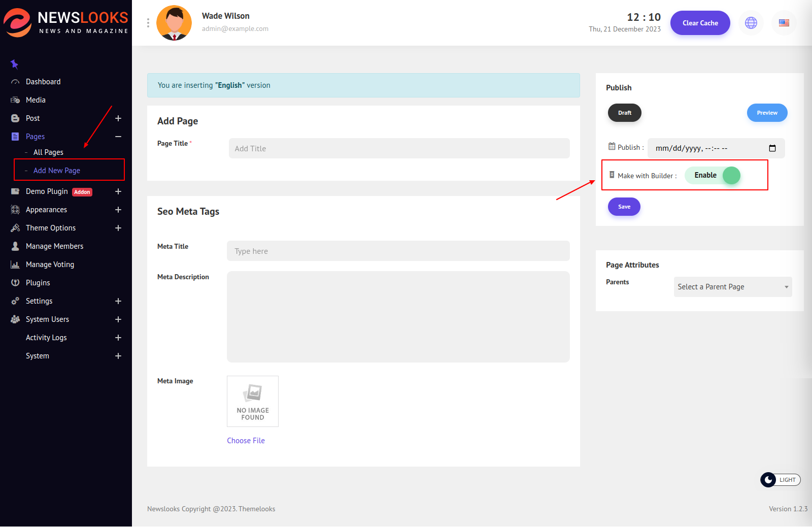Click into the Page Title field
Viewport: 812px width, 527px height.
coord(399,148)
